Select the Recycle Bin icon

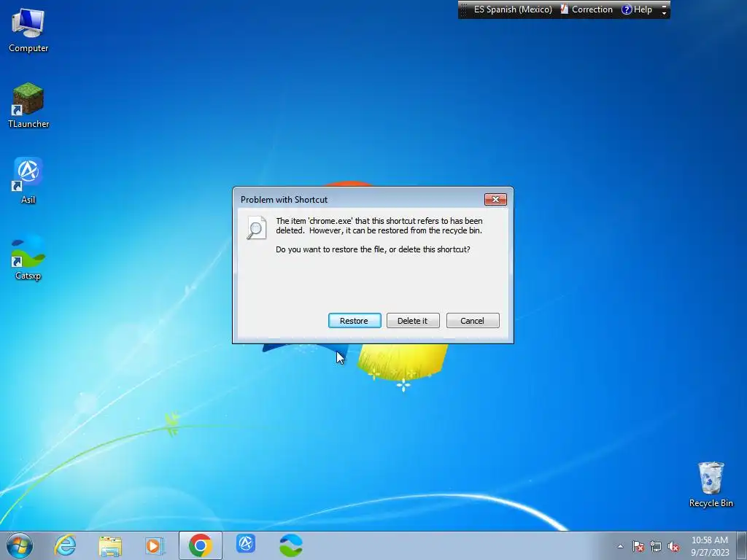pos(711,485)
